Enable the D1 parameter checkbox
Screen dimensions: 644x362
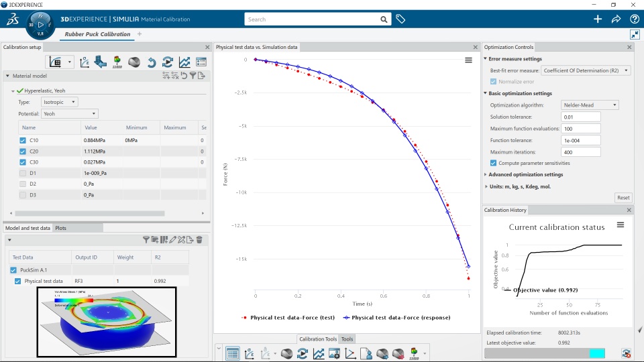(23, 173)
